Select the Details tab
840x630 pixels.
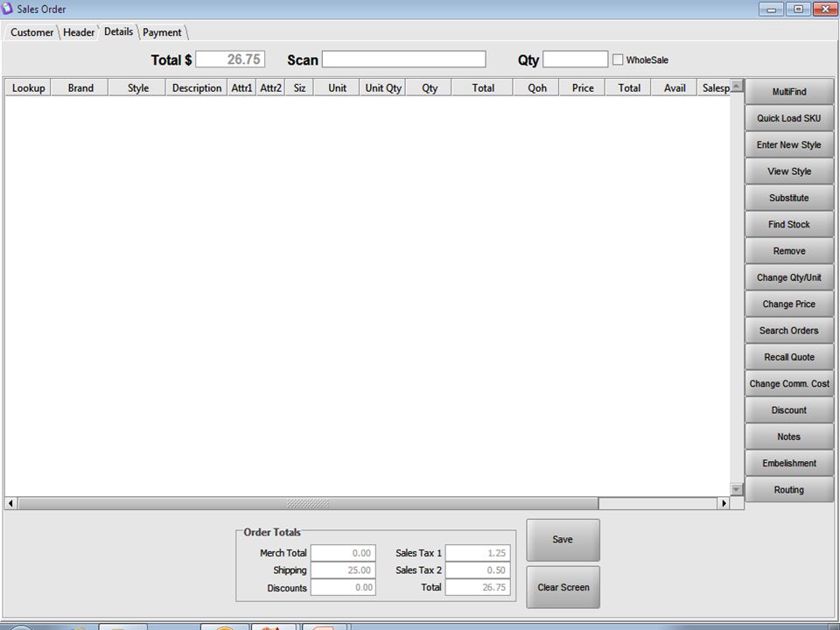pyautogui.click(x=118, y=31)
